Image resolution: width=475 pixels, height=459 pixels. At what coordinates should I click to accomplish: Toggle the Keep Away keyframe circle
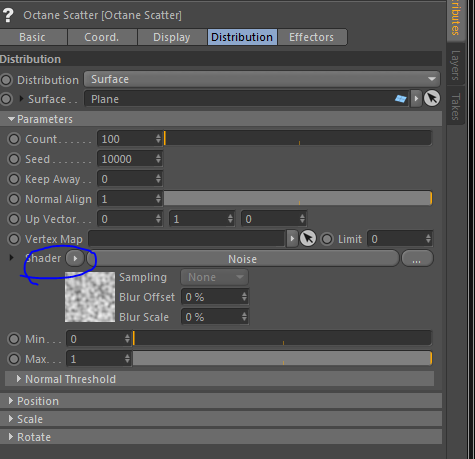(14, 179)
